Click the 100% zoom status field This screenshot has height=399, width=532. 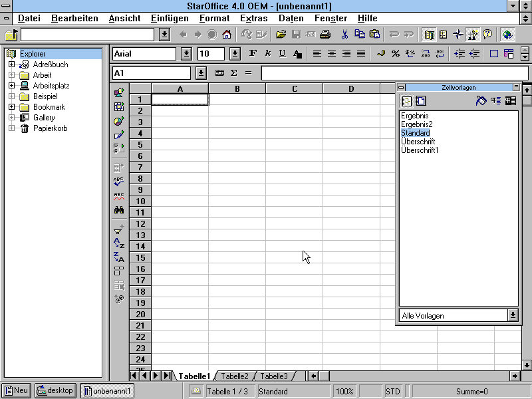(344, 391)
